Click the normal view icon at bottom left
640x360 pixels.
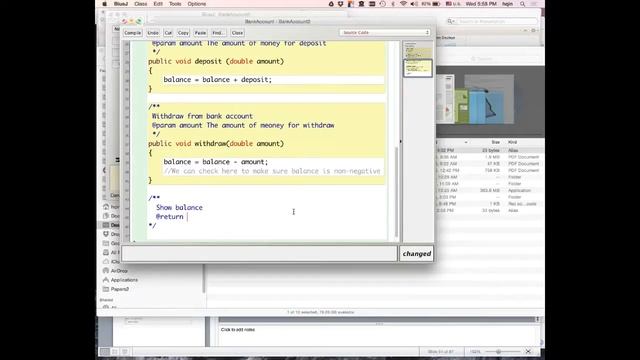(x=105, y=351)
